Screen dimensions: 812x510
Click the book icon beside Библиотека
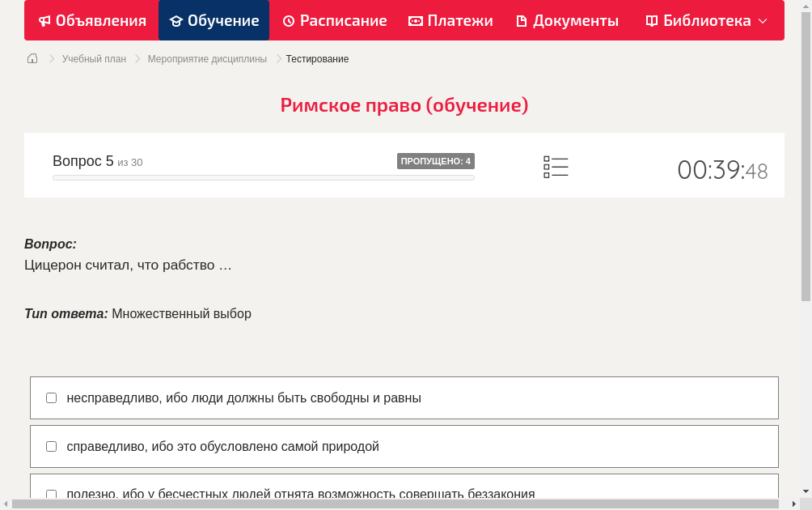(651, 20)
